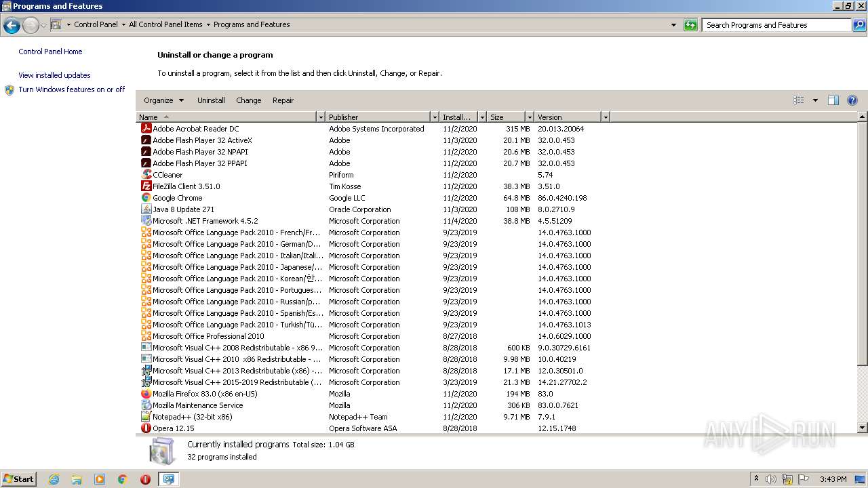Click the Adobe Flash Player 32 ActiveX icon
The width and height of the screenshot is (868, 488).
coord(146,140)
